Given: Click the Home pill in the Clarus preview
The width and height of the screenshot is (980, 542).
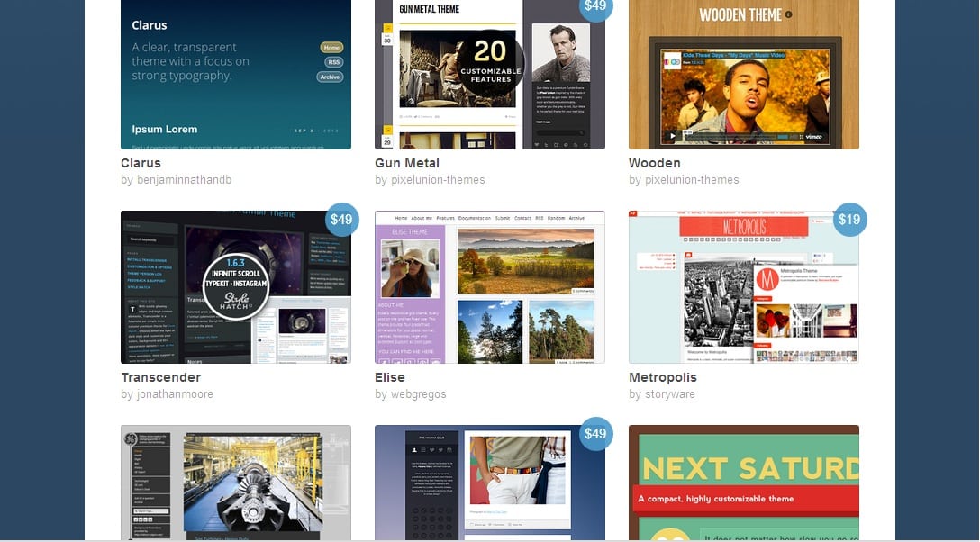Looking at the screenshot, I should (331, 48).
